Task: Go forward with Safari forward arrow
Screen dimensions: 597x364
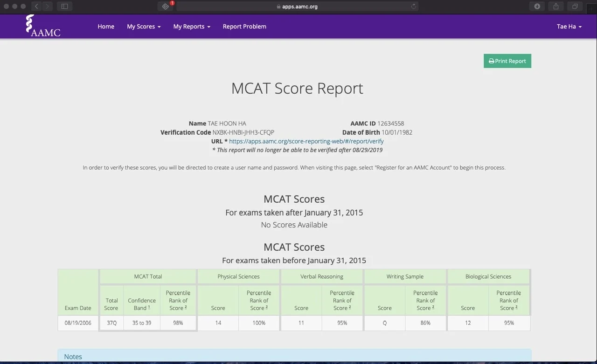Action: pyautogui.click(x=47, y=6)
